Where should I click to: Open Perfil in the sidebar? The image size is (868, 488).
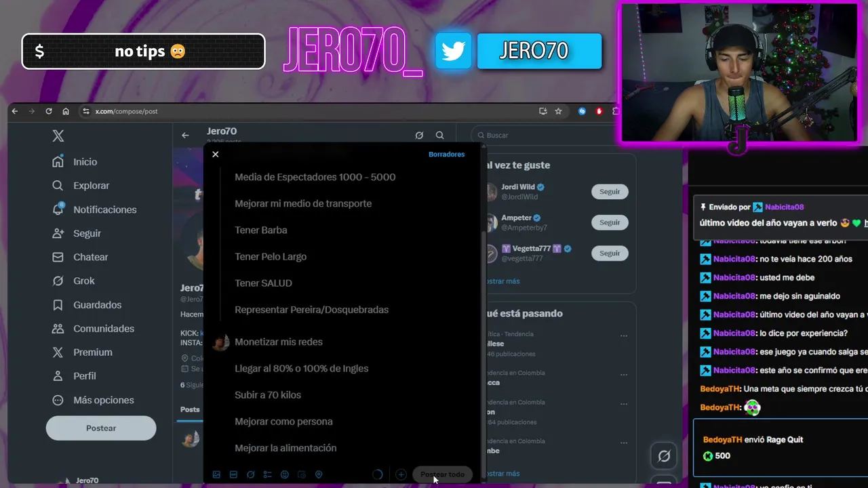point(75,376)
